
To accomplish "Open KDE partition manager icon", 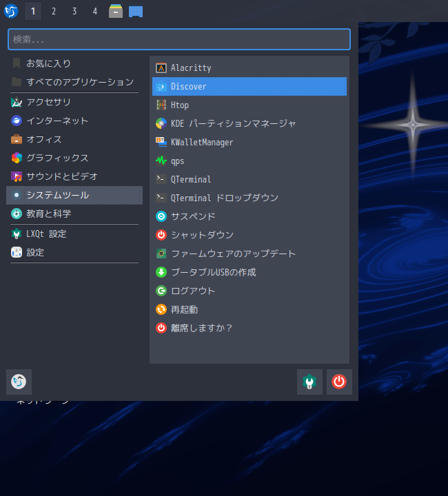I will click(x=161, y=123).
